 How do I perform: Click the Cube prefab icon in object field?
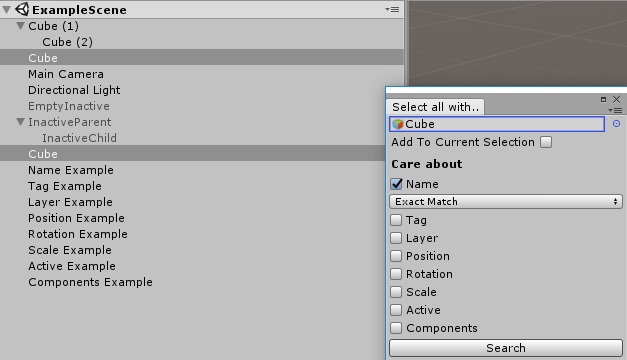point(397,124)
